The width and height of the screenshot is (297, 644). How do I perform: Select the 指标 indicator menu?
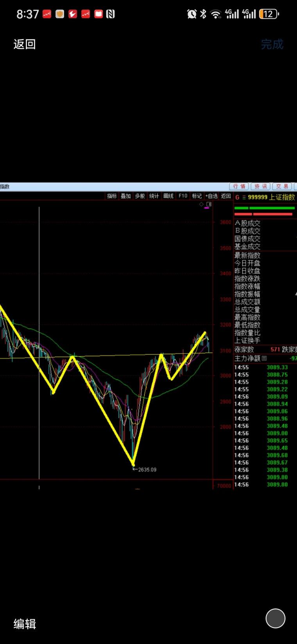pyautogui.click(x=112, y=196)
